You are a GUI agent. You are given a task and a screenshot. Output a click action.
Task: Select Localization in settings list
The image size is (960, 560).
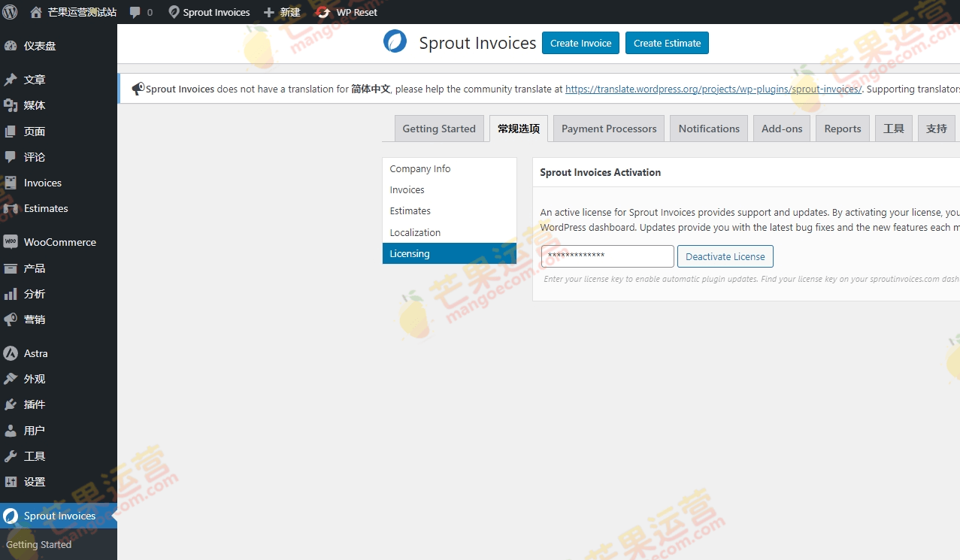pos(415,233)
